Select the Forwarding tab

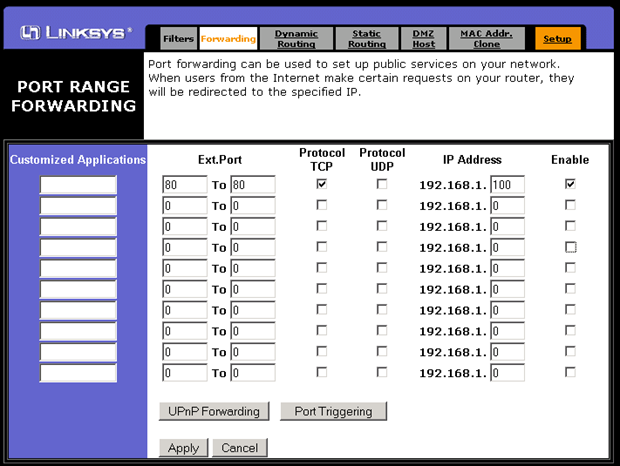228,39
